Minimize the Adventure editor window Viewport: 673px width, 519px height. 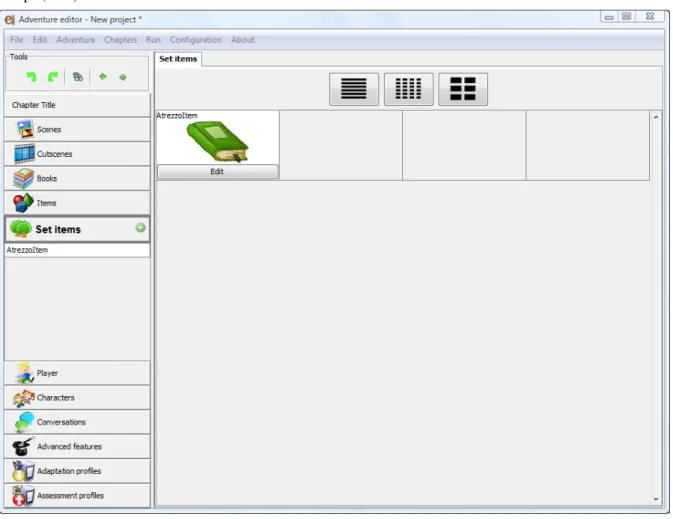click(609, 17)
